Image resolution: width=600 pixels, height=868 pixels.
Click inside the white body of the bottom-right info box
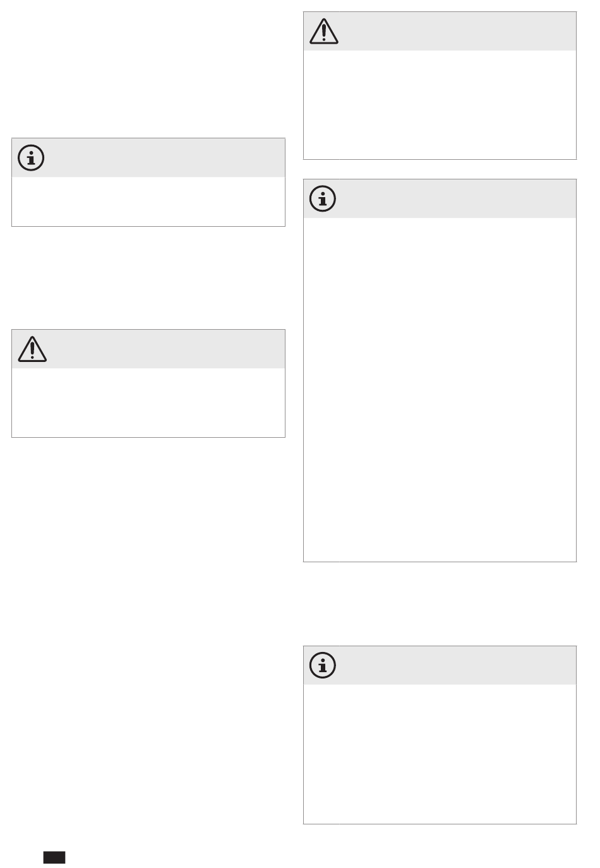pyautogui.click(x=440, y=754)
